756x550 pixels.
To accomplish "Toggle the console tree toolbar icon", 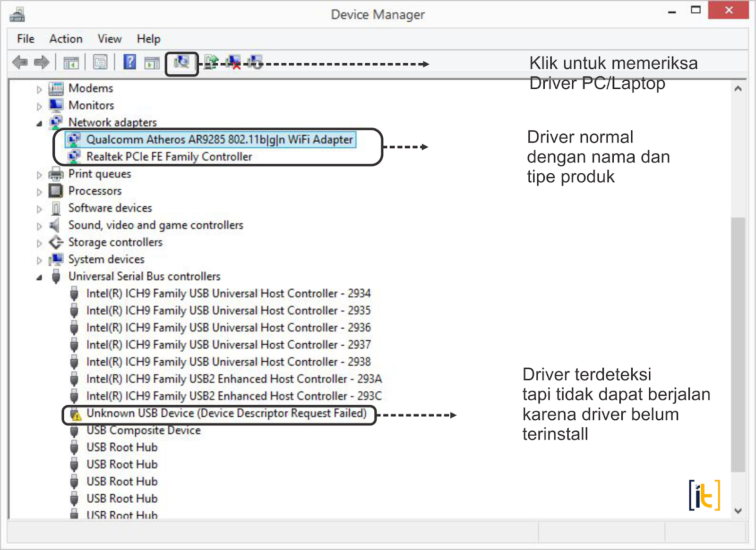I will tap(71, 62).
